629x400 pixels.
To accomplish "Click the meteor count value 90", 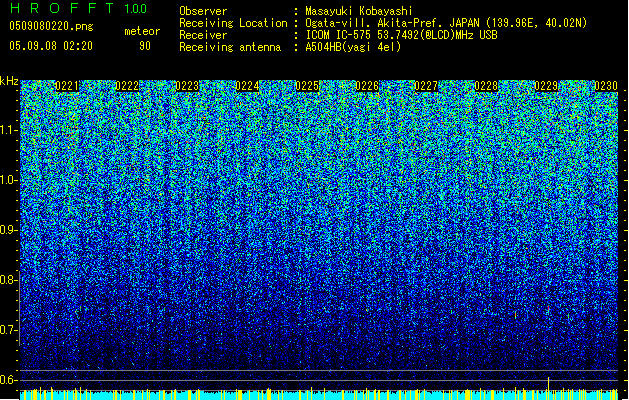I will coord(145,46).
